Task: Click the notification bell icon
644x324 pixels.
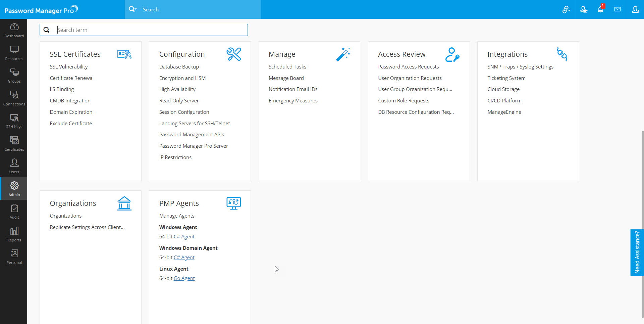Action: [x=600, y=9]
